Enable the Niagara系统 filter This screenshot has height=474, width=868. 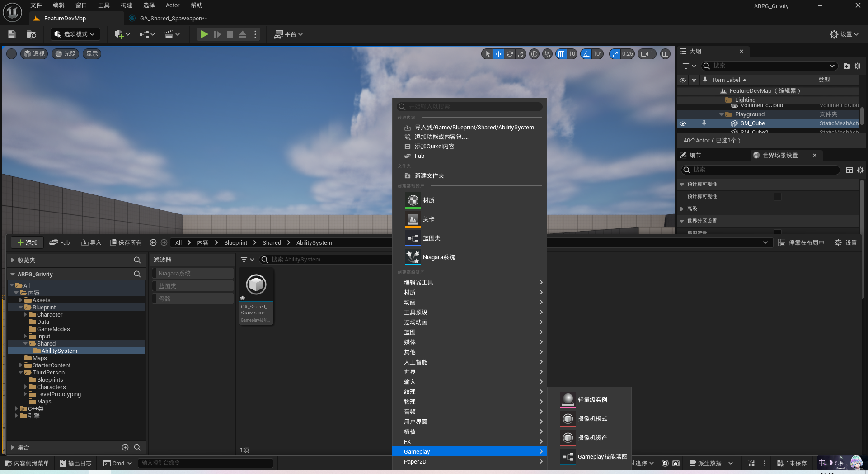[x=193, y=274]
